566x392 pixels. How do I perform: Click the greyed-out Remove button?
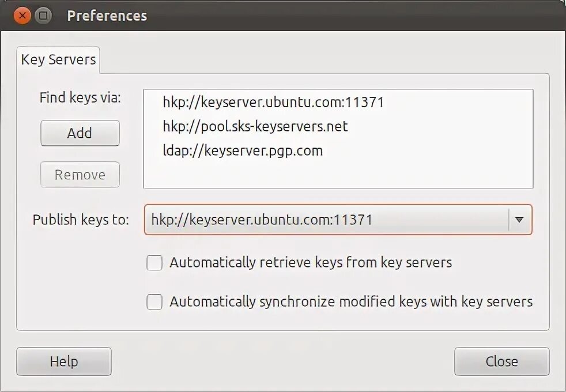80,175
